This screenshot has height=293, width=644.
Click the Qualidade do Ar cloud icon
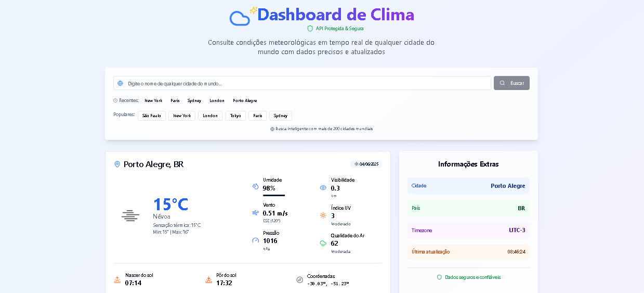click(323, 243)
